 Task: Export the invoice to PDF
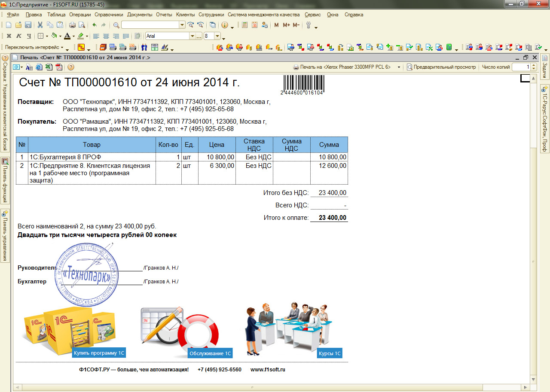pos(59,67)
